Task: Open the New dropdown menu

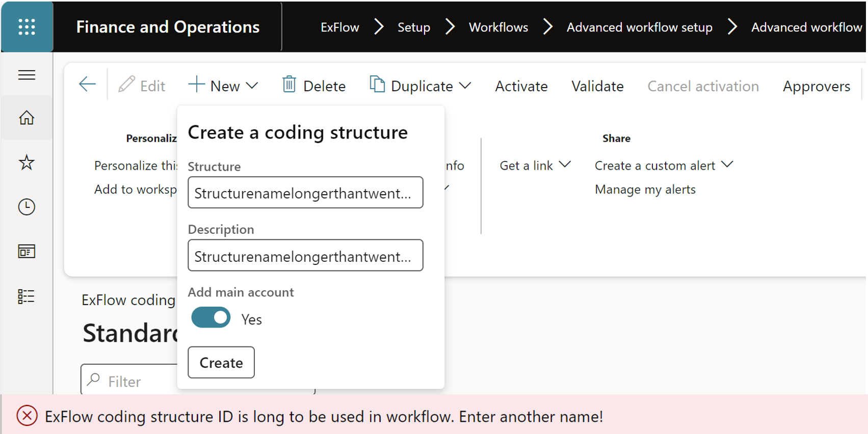Action: 223,86
